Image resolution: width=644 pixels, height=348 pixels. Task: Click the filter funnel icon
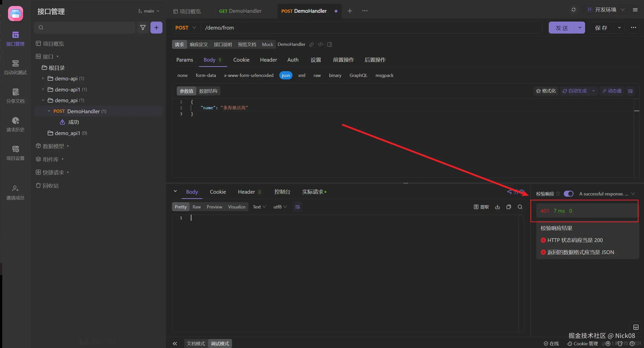(143, 28)
